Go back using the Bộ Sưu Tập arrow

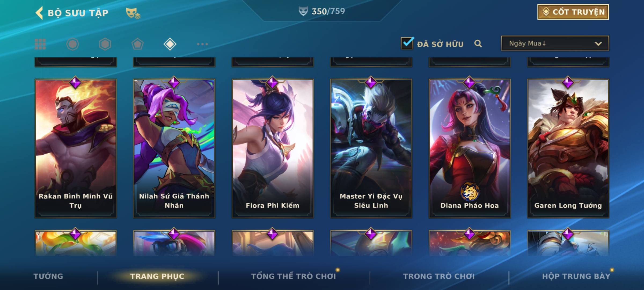(x=39, y=13)
